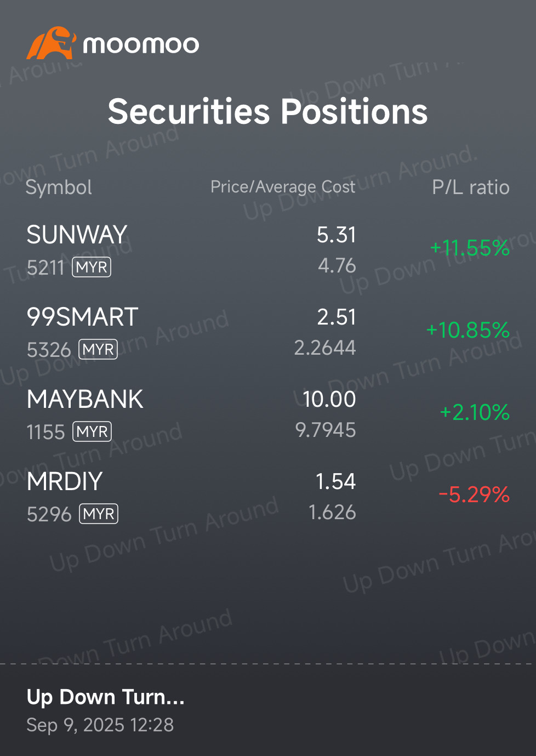Select SUNWAY's +11.55% P/L ratio

[x=470, y=248]
